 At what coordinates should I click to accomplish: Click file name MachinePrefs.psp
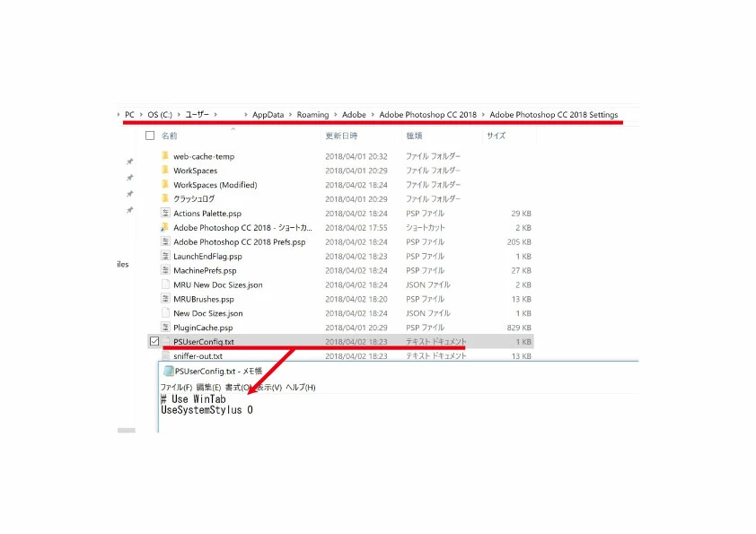(x=205, y=270)
